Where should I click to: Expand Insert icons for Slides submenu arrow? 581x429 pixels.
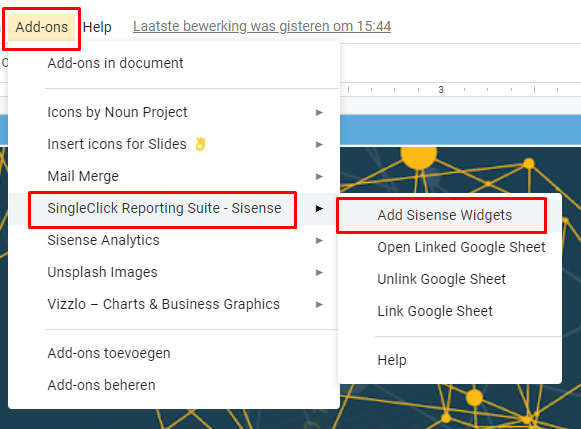point(319,144)
